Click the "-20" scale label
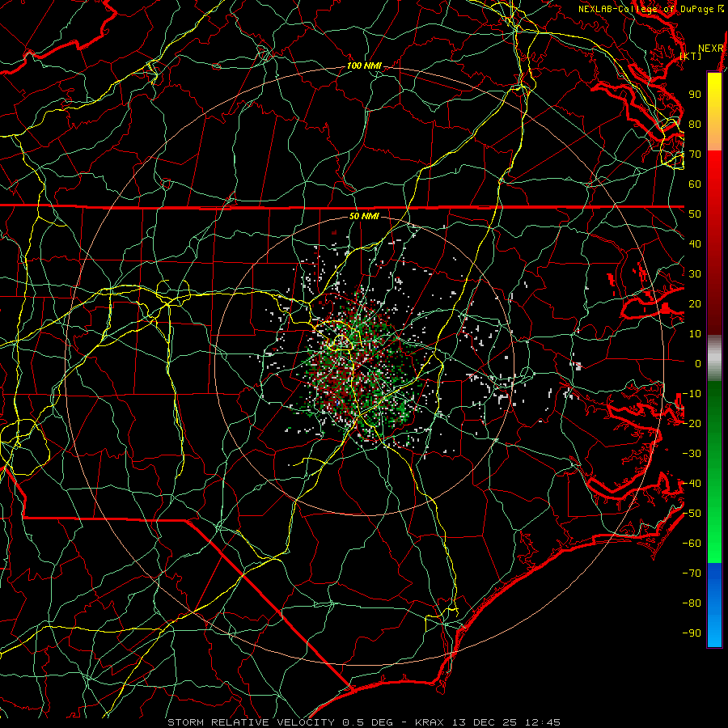Screen dimensions: 728x728 [692, 424]
